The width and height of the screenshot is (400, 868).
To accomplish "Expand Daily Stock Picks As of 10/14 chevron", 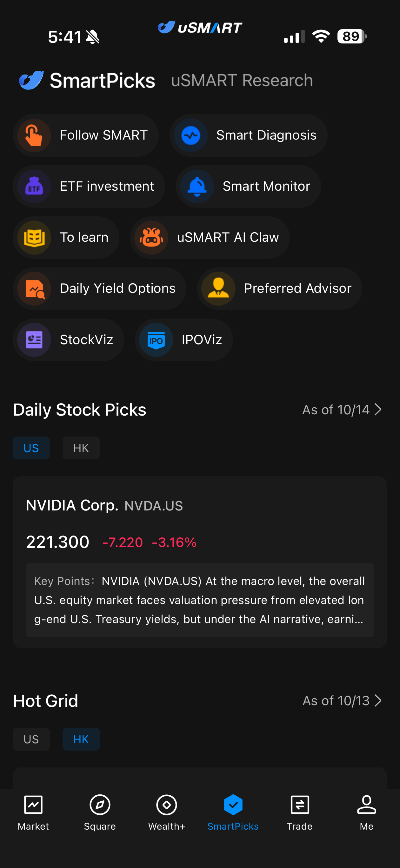I will (378, 410).
